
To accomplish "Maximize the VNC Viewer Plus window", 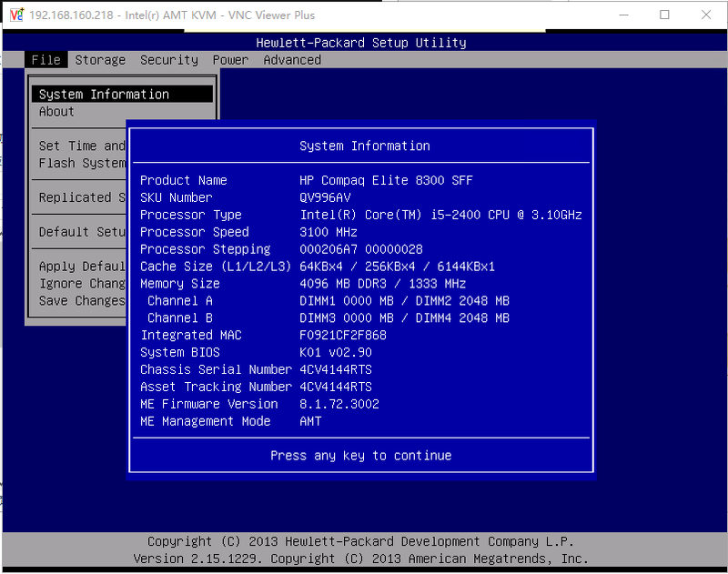I will [x=664, y=15].
